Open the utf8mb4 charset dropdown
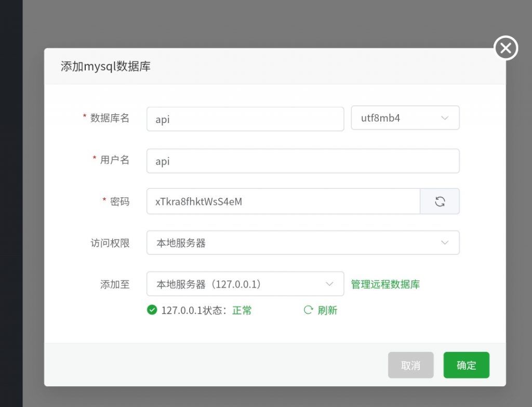Screen dimensions: 532x407 [x=405, y=118]
